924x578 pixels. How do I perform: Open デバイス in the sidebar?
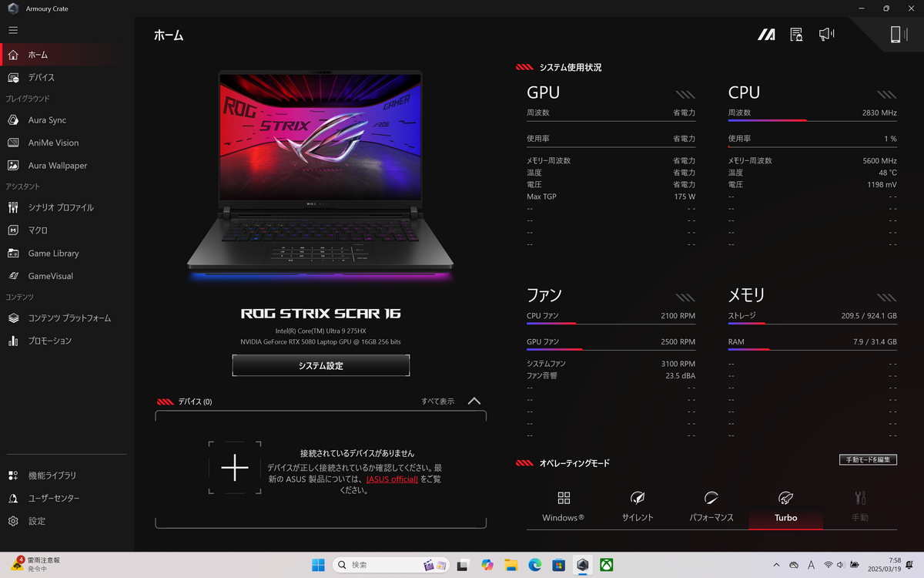(67, 78)
